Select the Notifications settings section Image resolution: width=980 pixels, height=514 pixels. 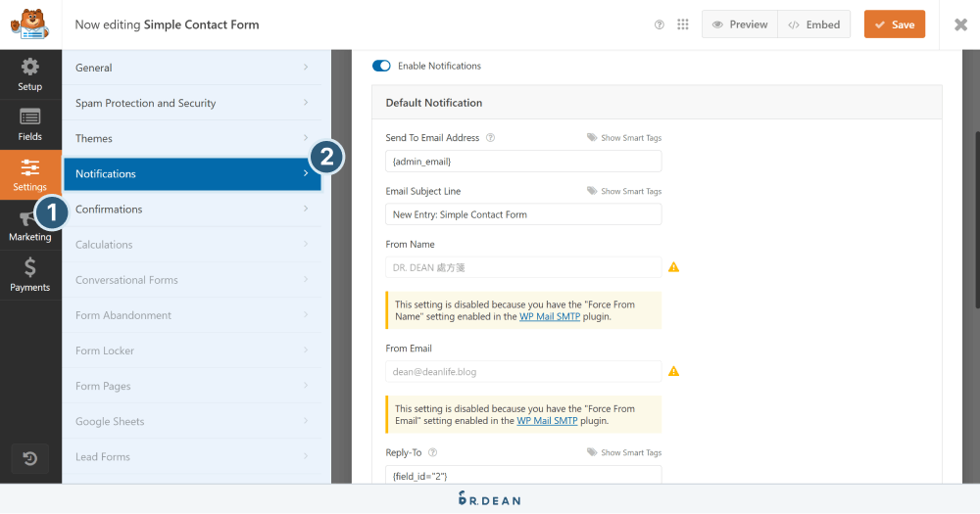point(192,173)
